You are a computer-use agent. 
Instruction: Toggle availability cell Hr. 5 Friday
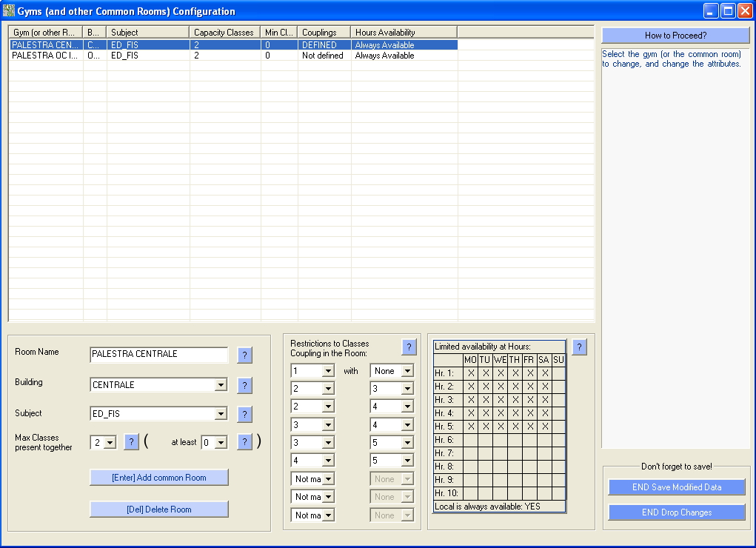(x=530, y=427)
